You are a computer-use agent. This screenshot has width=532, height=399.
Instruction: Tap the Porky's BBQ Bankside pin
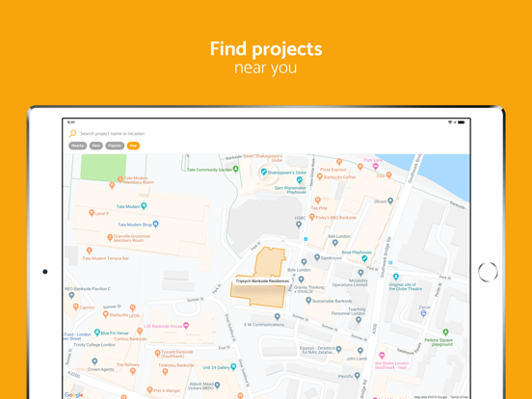(x=312, y=217)
